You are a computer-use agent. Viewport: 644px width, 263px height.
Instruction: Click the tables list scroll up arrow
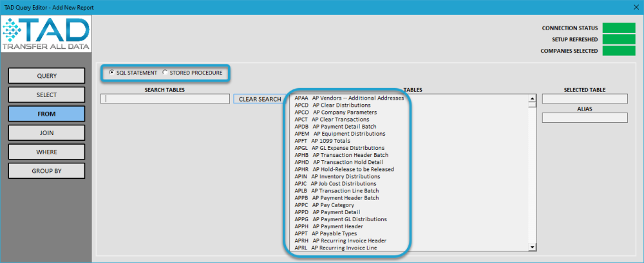pos(533,98)
